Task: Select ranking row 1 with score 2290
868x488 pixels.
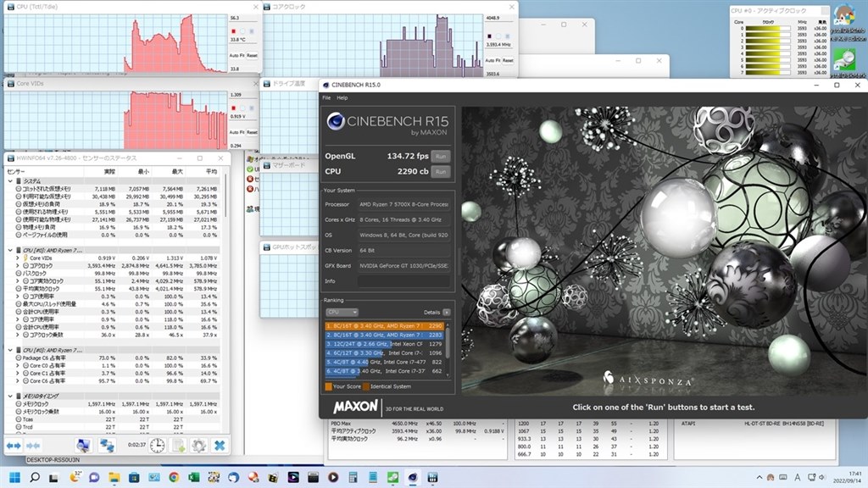Action: coord(385,326)
